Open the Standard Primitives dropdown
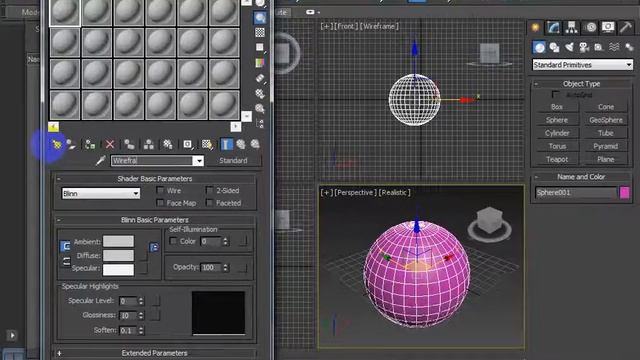Viewport: 640px width, 360px height. pos(582,65)
